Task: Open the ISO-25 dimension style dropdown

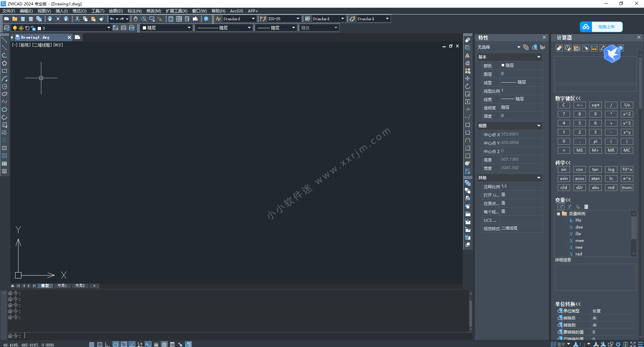Action: (298, 19)
